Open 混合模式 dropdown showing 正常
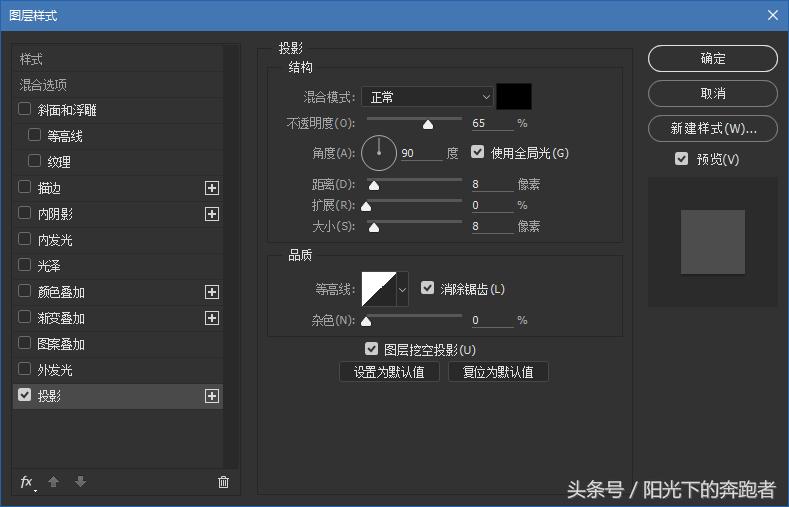789x507 pixels. coord(427,97)
